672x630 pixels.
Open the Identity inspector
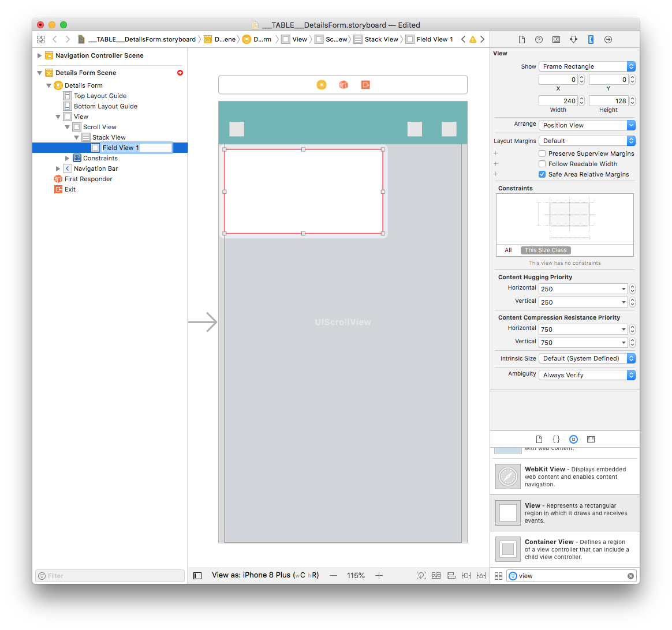556,39
